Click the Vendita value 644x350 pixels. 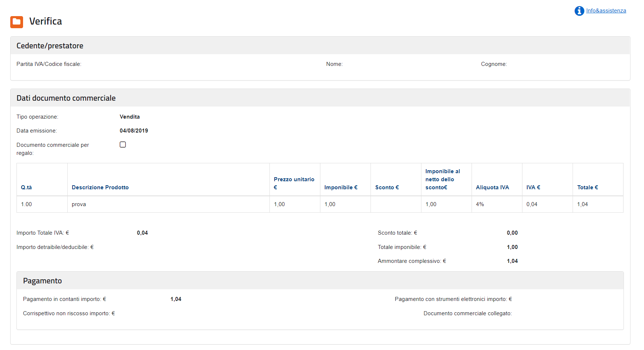(130, 117)
